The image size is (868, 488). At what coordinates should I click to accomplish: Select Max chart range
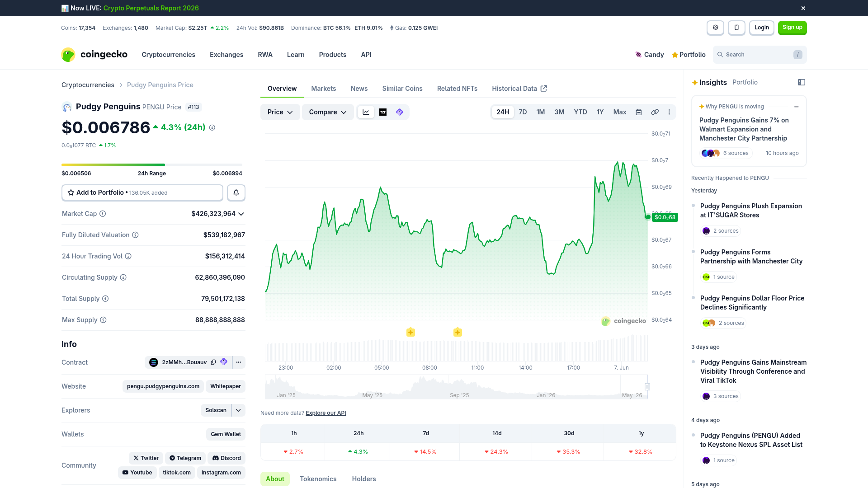pos(620,112)
